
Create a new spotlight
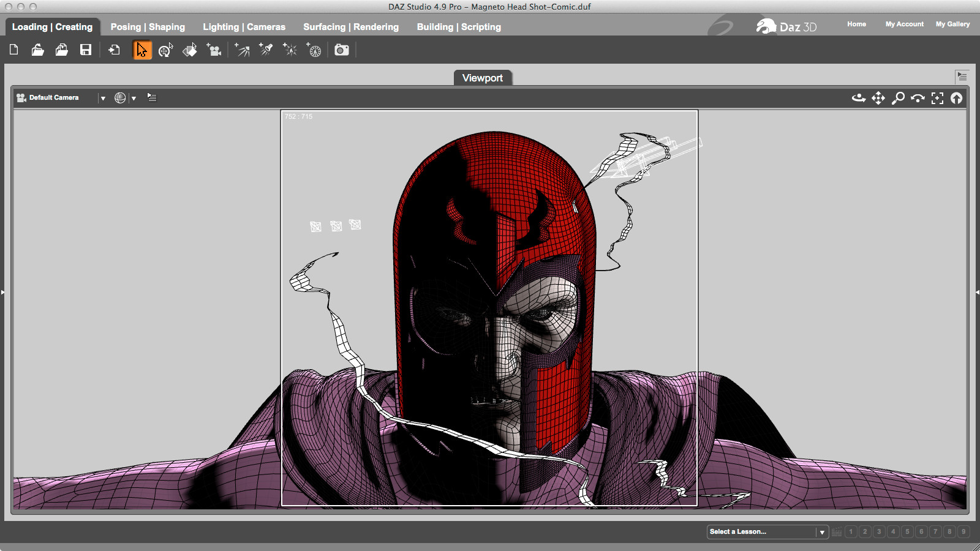tap(266, 50)
